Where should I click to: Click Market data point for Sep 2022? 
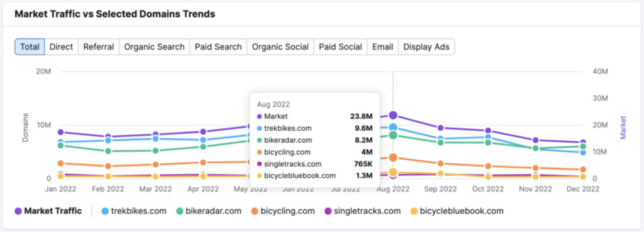(x=441, y=128)
